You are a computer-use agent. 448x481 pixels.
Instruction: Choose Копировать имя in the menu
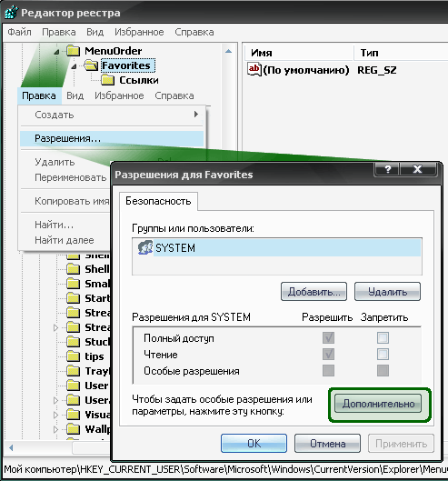72,201
